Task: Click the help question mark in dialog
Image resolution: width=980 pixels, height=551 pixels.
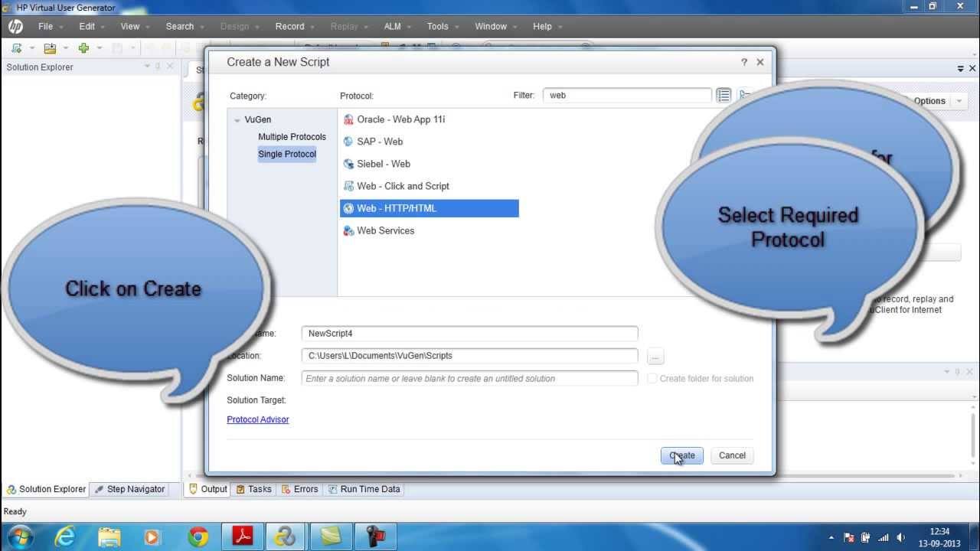Action: pyautogui.click(x=743, y=62)
